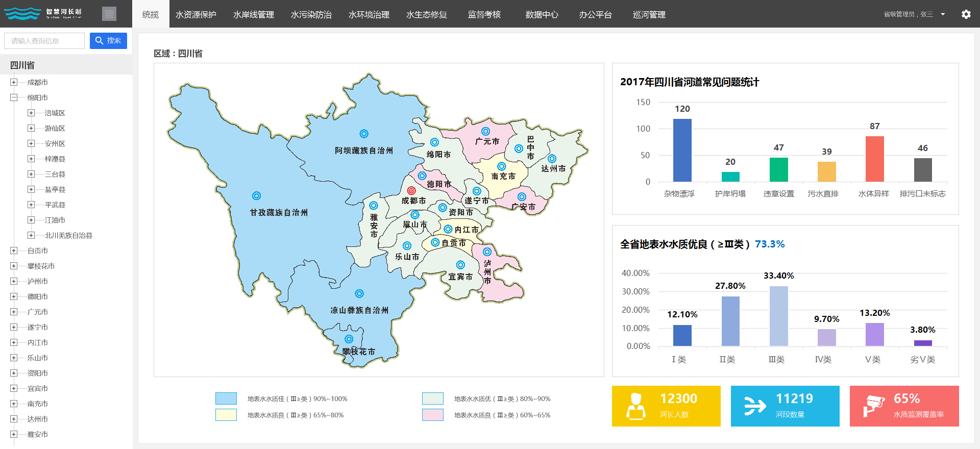
Task: Open the administrator account dropdown arrow
Action: (x=943, y=14)
